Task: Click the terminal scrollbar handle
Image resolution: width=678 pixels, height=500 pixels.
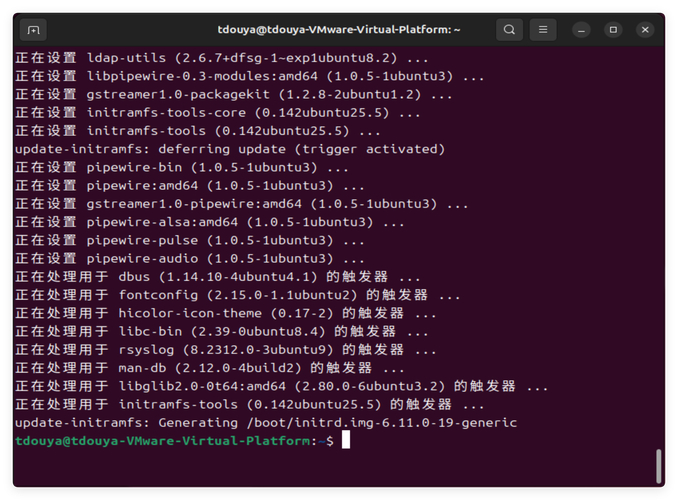Action: point(659,466)
